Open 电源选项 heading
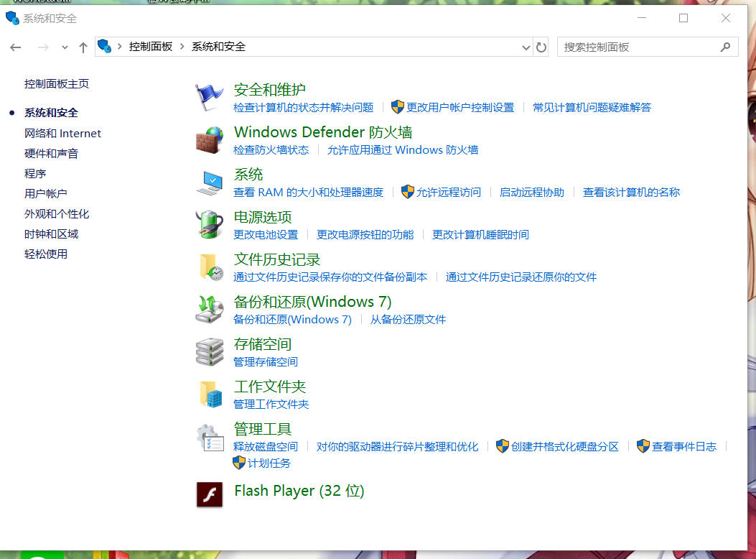This screenshot has width=756, height=559. [x=262, y=217]
